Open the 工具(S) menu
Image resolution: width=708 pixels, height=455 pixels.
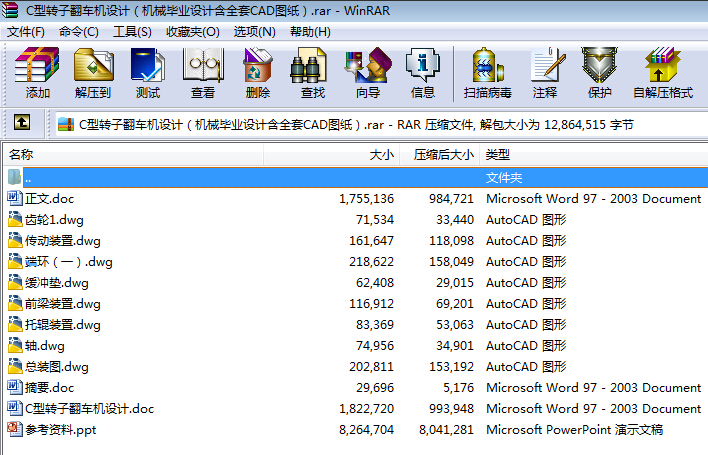click(x=132, y=32)
